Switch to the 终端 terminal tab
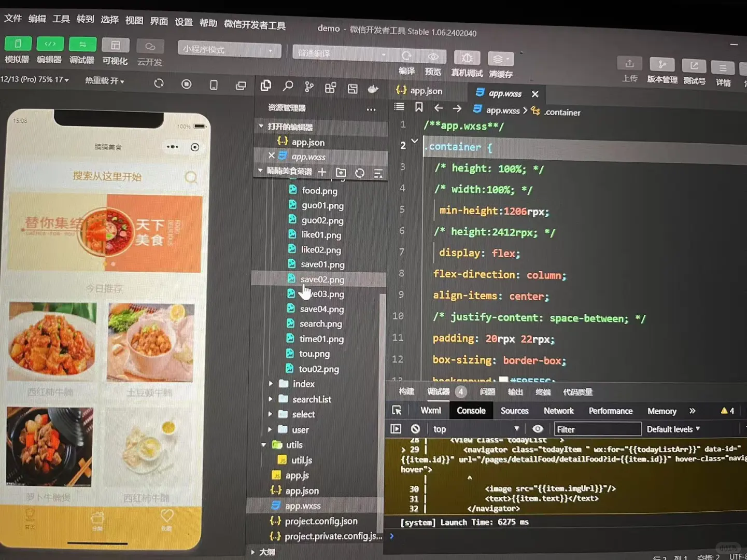 point(543,392)
